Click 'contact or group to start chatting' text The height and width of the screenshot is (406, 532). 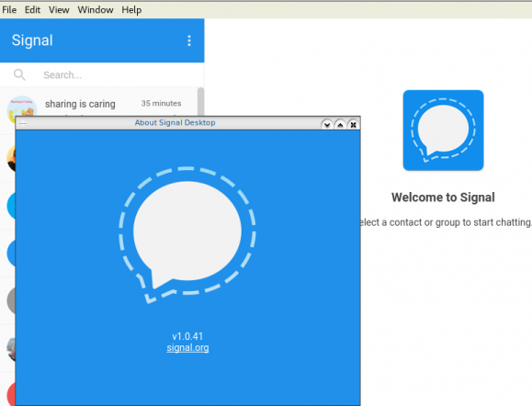point(460,222)
